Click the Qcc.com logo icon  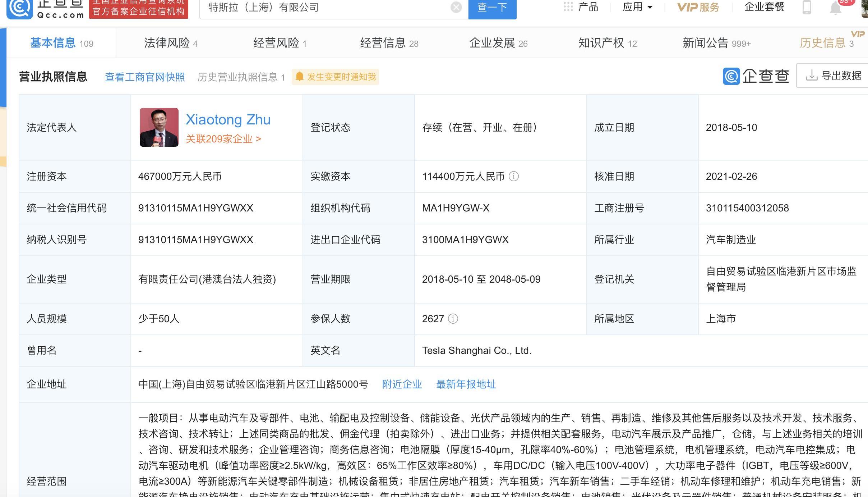point(20,9)
